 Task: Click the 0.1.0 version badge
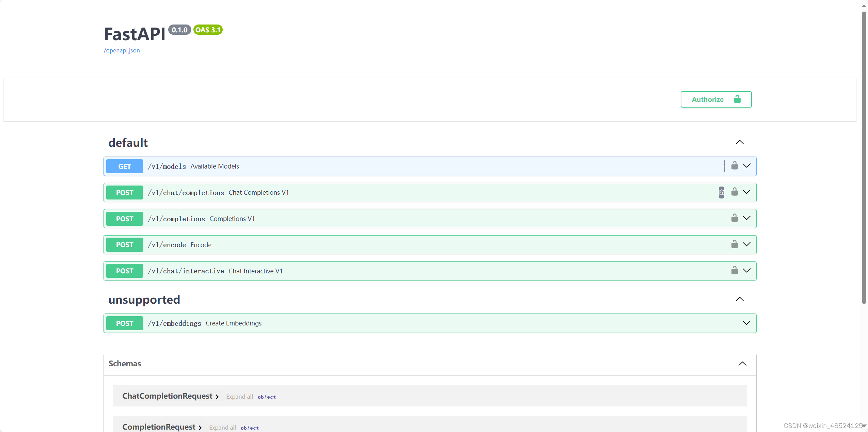coord(180,30)
